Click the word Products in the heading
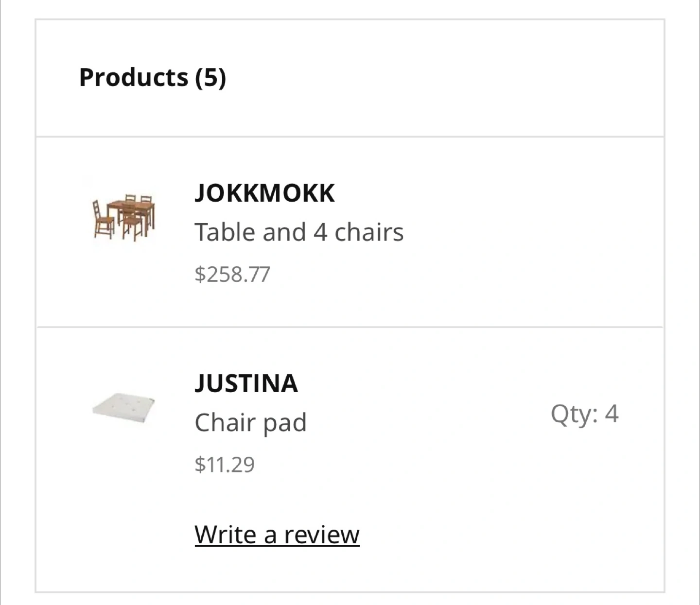Viewport: 700px width, 605px height. [x=133, y=77]
